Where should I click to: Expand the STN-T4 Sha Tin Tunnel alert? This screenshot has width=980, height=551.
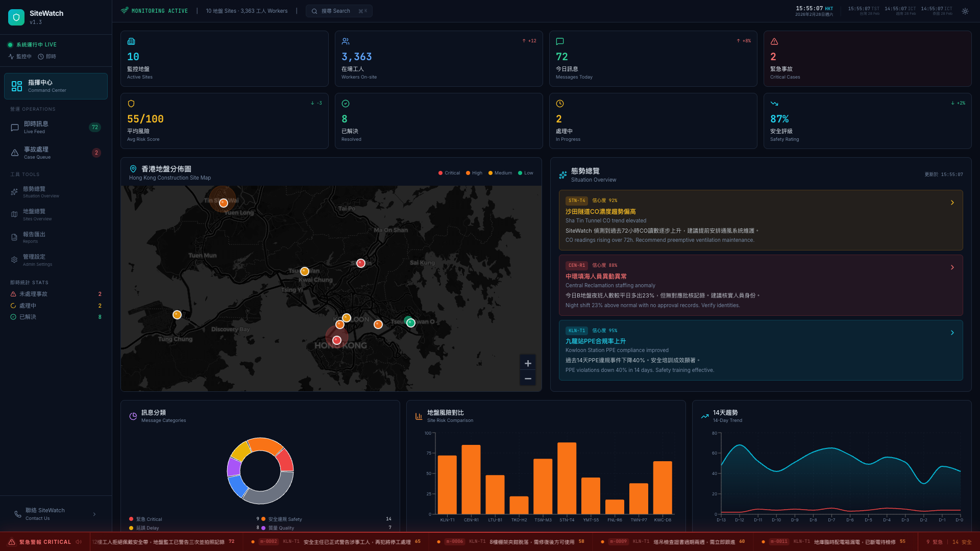click(x=952, y=203)
